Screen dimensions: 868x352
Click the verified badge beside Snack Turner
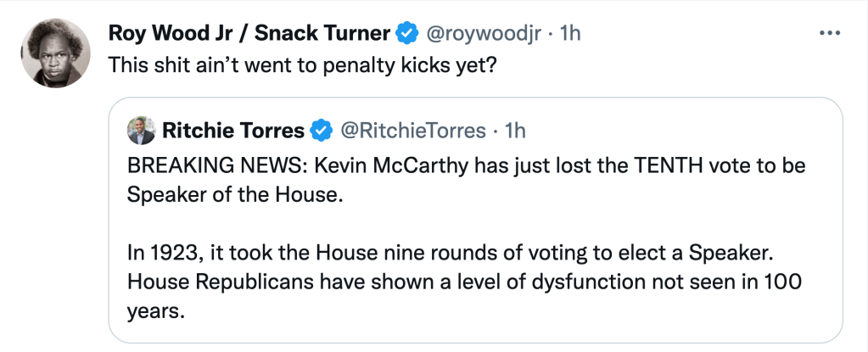point(408,34)
